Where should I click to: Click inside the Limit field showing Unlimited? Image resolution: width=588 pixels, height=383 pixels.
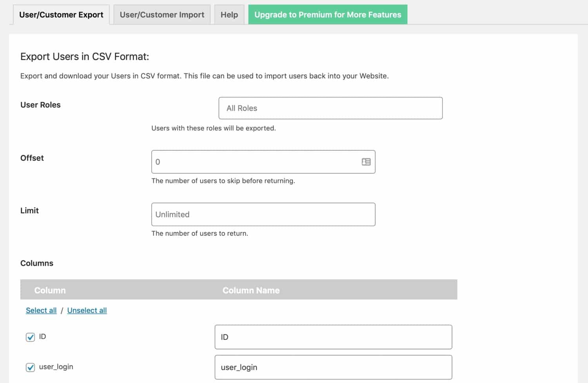[x=263, y=214]
